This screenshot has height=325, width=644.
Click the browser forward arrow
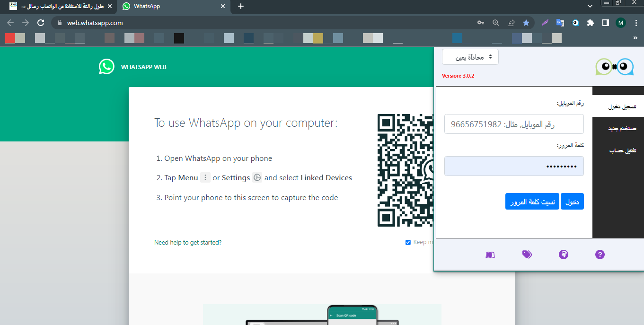pos(26,23)
